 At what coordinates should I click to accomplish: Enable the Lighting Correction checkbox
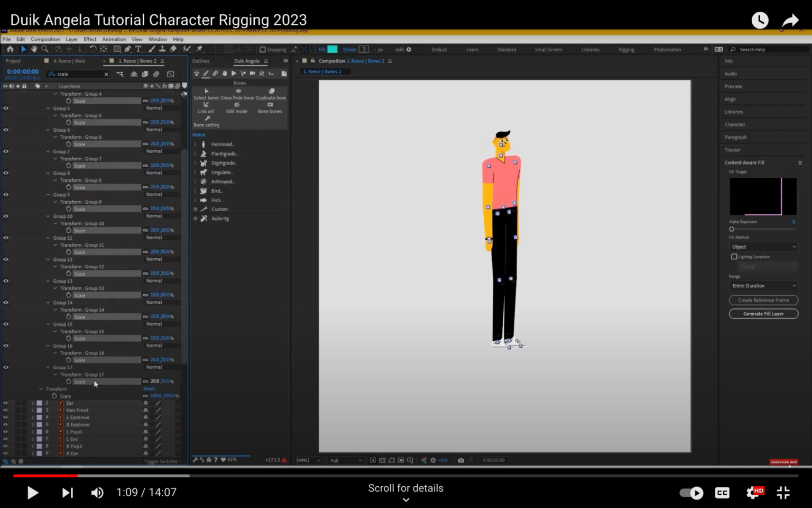point(734,257)
